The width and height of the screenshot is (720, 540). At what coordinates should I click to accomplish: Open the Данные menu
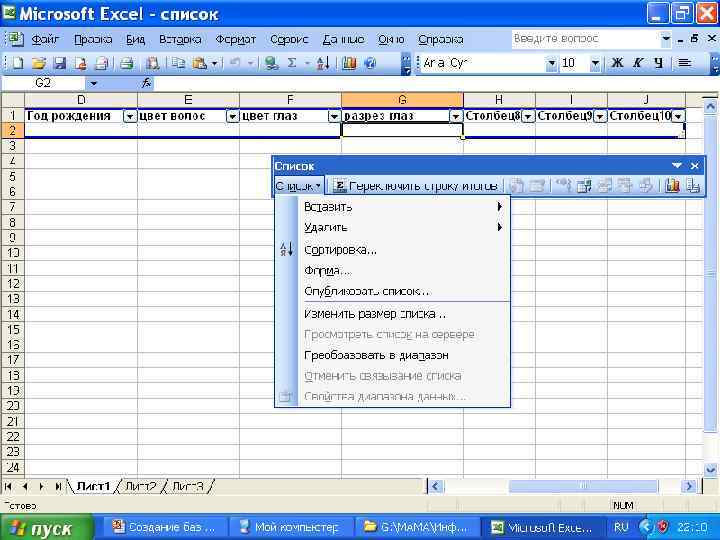(343, 40)
